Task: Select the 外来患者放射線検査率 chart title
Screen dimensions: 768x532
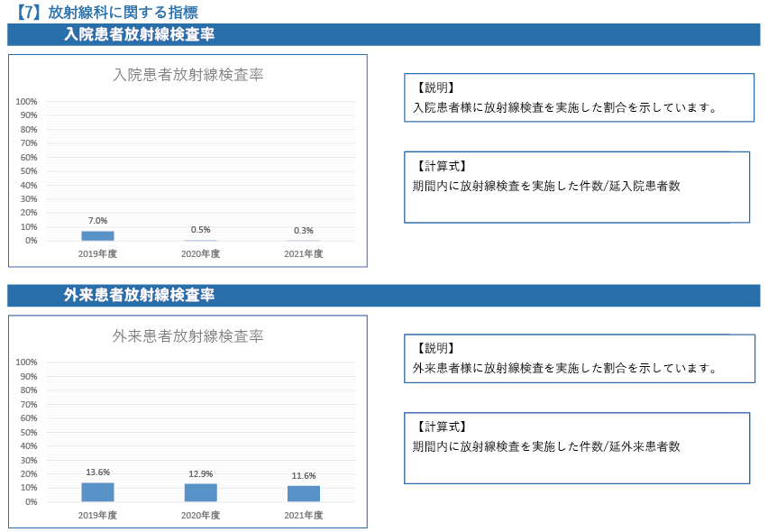Action: (187, 336)
